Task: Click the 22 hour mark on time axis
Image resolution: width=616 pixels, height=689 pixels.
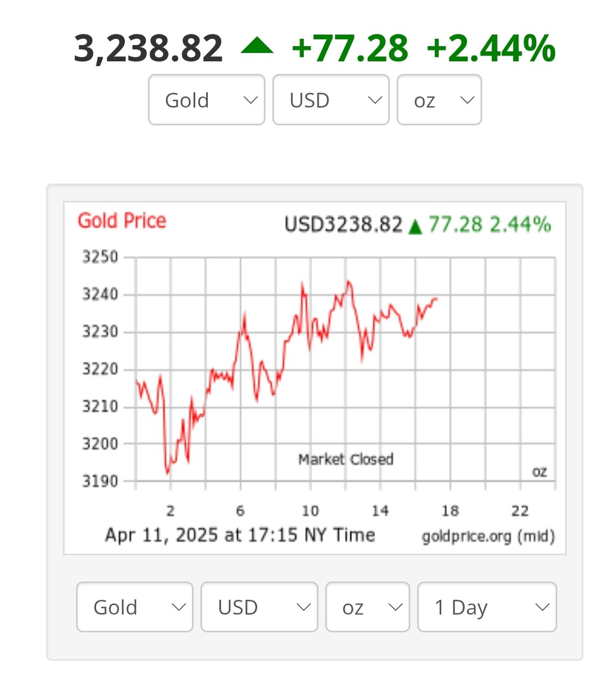Action: (x=520, y=510)
